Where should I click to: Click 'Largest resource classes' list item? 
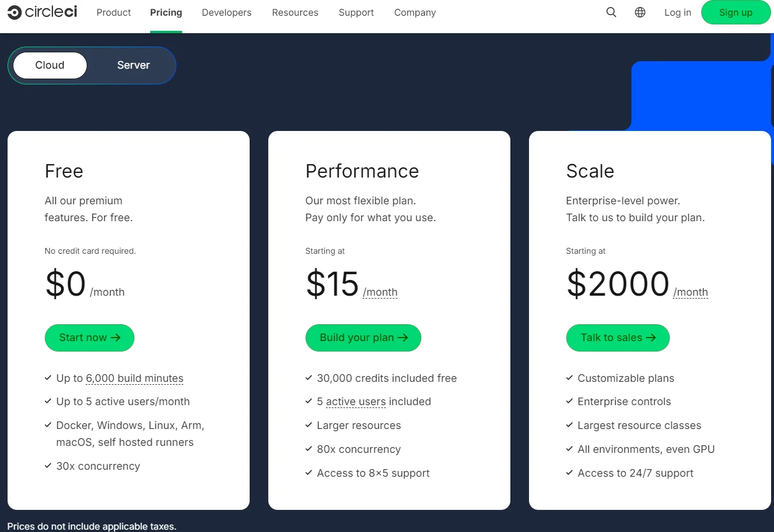[640, 425]
